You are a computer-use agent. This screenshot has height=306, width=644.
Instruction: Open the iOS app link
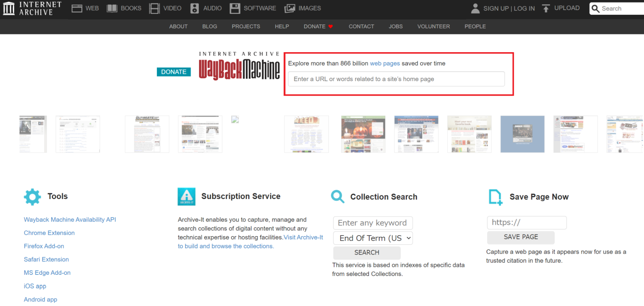tap(35, 286)
